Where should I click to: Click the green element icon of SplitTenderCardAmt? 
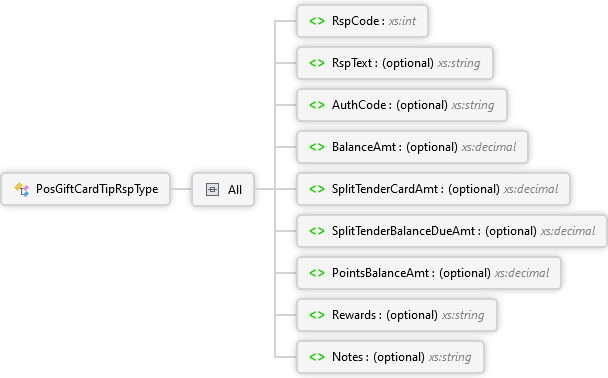point(317,189)
